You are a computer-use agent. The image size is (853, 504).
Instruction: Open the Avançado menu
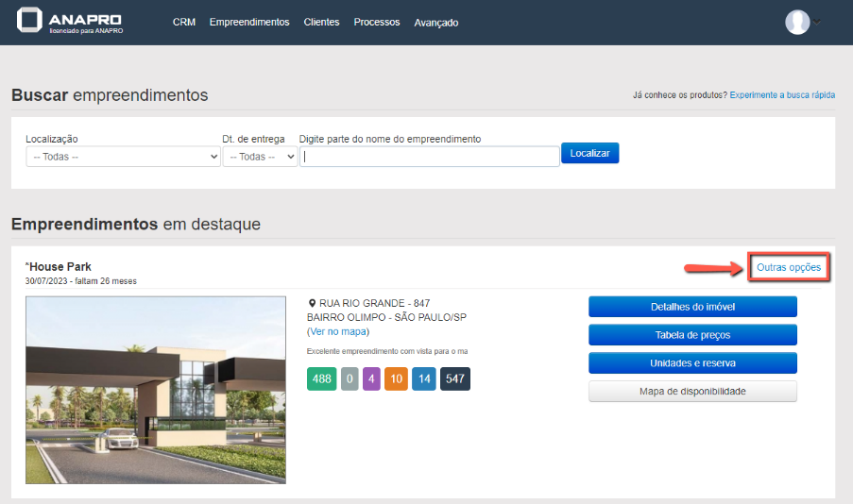pyautogui.click(x=435, y=23)
